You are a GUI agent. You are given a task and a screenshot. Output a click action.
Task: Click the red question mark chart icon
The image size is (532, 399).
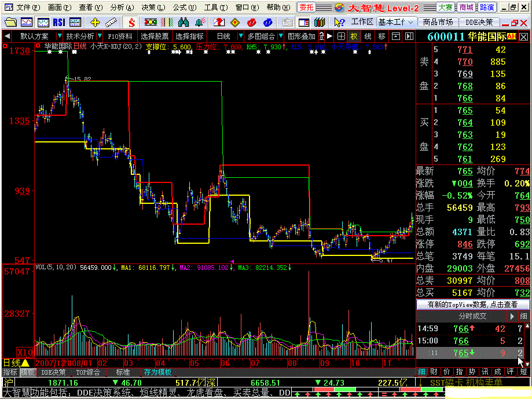point(219,23)
